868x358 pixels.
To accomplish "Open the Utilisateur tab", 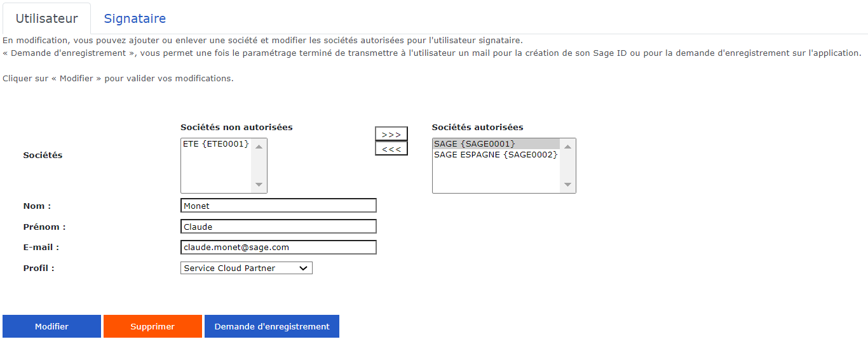I will point(46,18).
